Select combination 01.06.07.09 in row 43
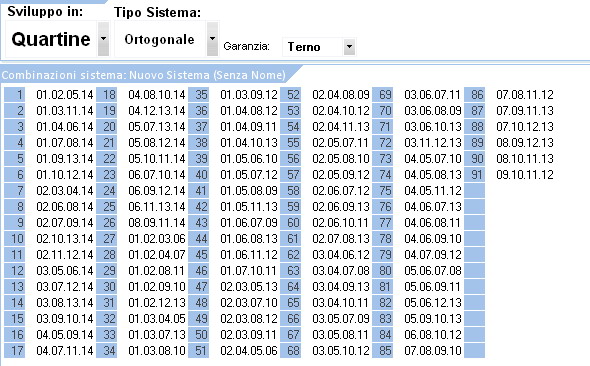Screen dimensions: 590x366 pyautogui.click(x=249, y=223)
